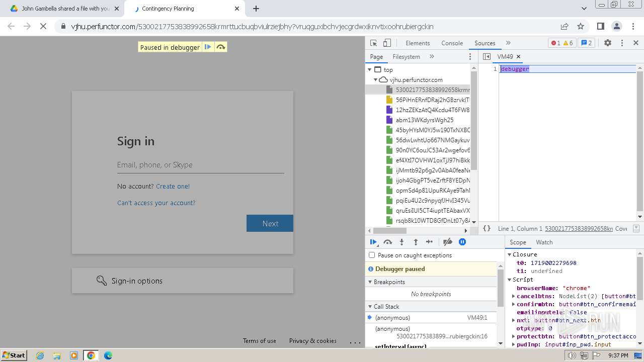The image size is (644, 362).
Task: Click the step into next function icon
Action: pos(401,242)
